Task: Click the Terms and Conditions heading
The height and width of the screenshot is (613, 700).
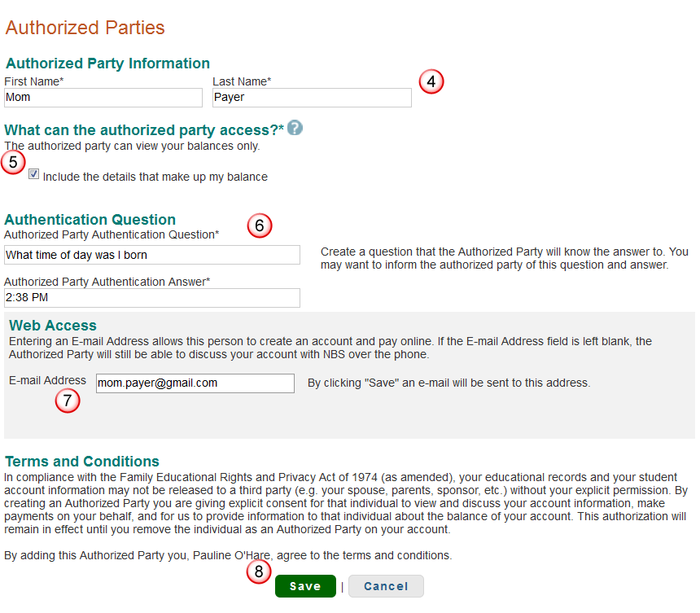Action: [82, 462]
